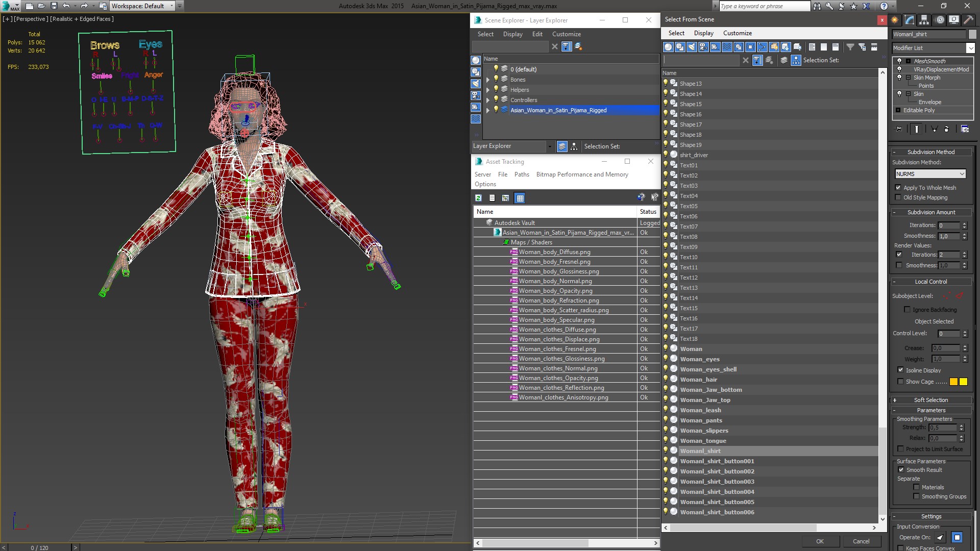Toggle Old Style Mapping checkbox
Viewport: 980px width, 551px height.
point(898,197)
